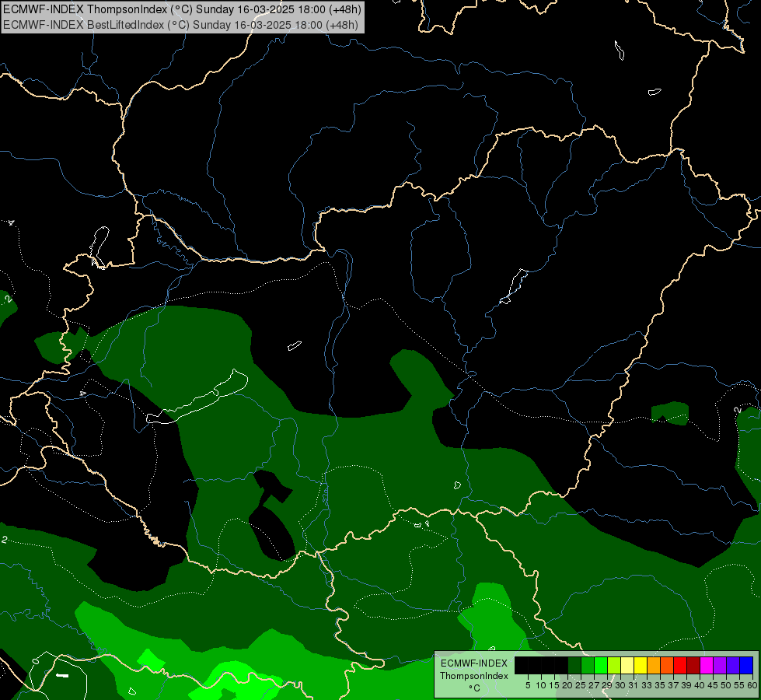The height and width of the screenshot is (700, 761).
Task: Click the '°C' unit label in legend
Action: 474,688
